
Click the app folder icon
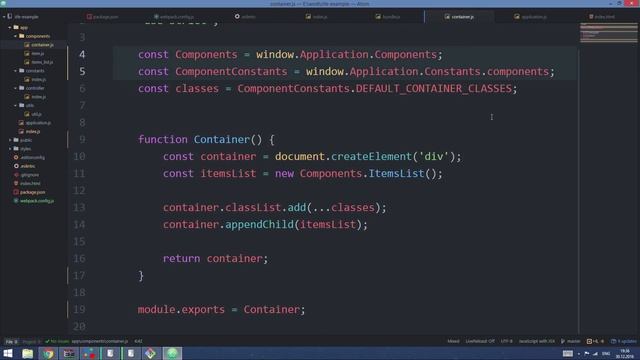pos(16,27)
